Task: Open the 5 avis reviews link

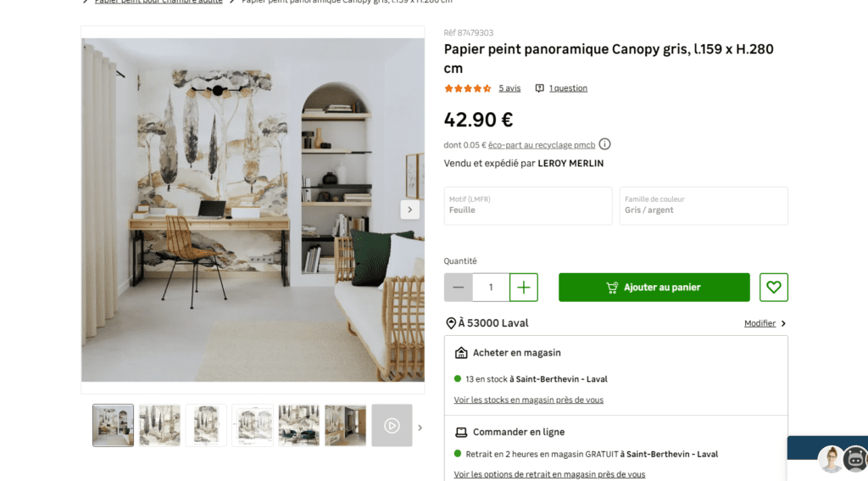Action: click(509, 88)
